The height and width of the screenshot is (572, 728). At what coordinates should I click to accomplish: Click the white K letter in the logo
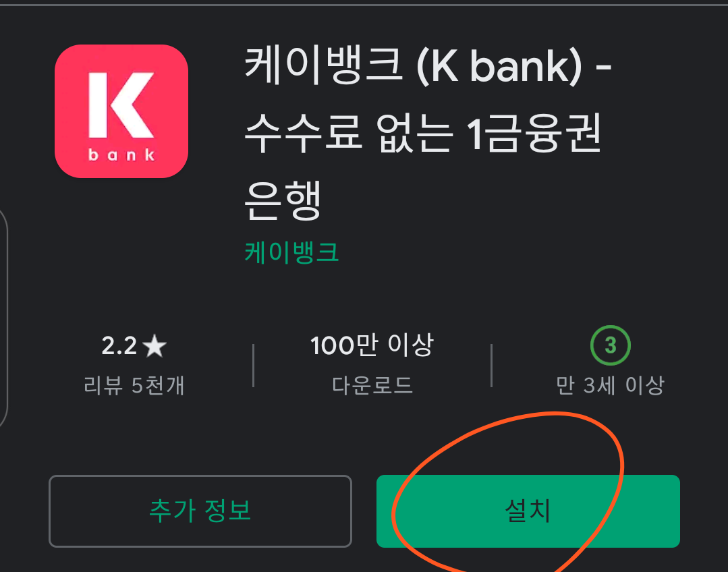click(x=121, y=105)
